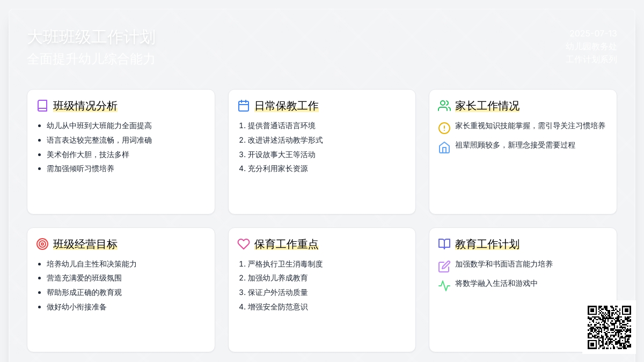Click the purple book icon beside 班级情况分析
The width and height of the screenshot is (644, 362).
tap(42, 106)
